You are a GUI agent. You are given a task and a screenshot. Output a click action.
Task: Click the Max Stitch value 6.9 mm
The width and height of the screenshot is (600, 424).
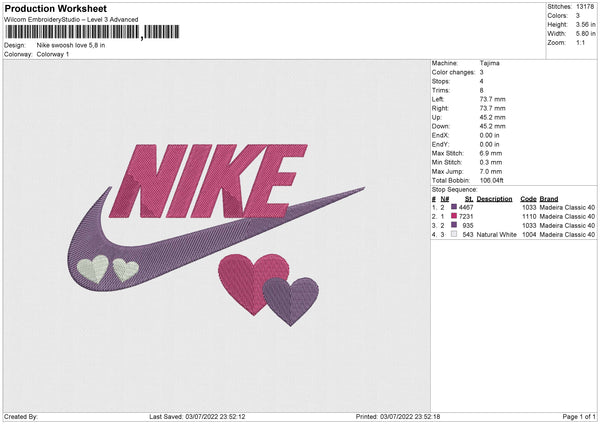coord(491,153)
